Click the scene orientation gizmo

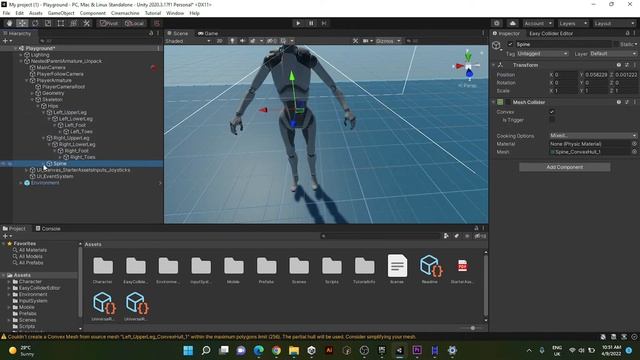(x=468, y=66)
